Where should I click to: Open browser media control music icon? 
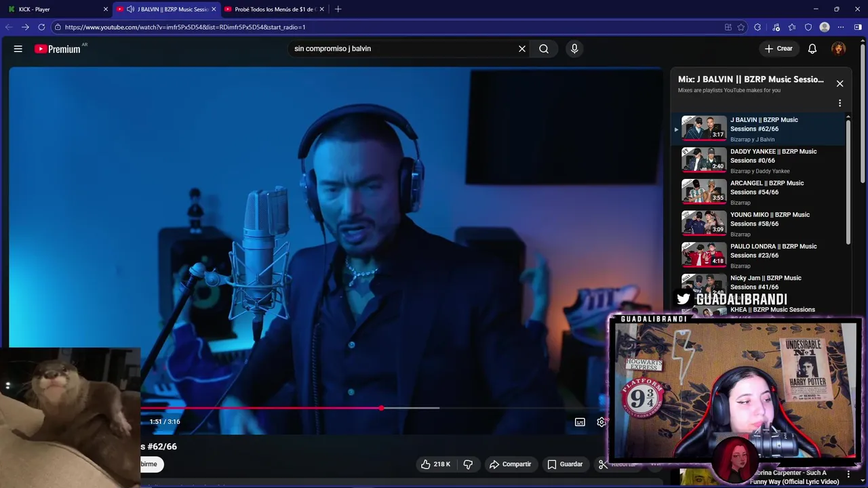(x=776, y=27)
